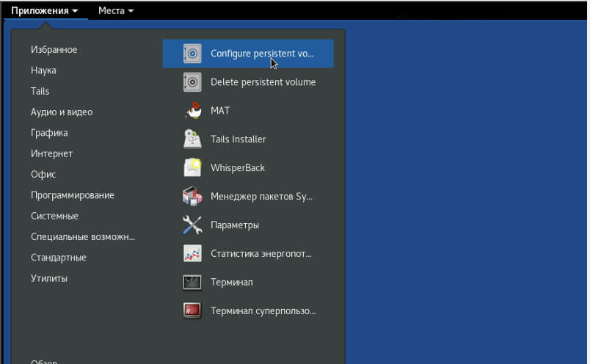
Task: Launch Терминал from the menu
Action: click(248, 283)
